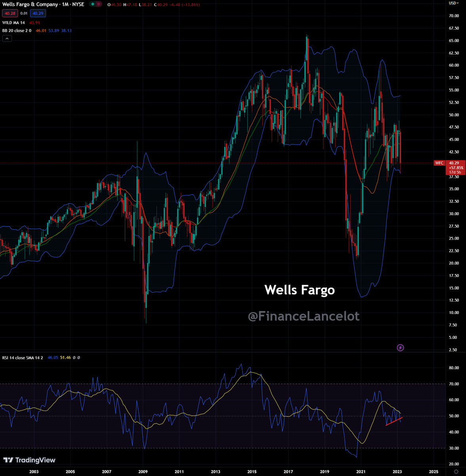This screenshot has height=476, width=466.
Task: Click the 2019 label on time axis
Action: [325, 472]
